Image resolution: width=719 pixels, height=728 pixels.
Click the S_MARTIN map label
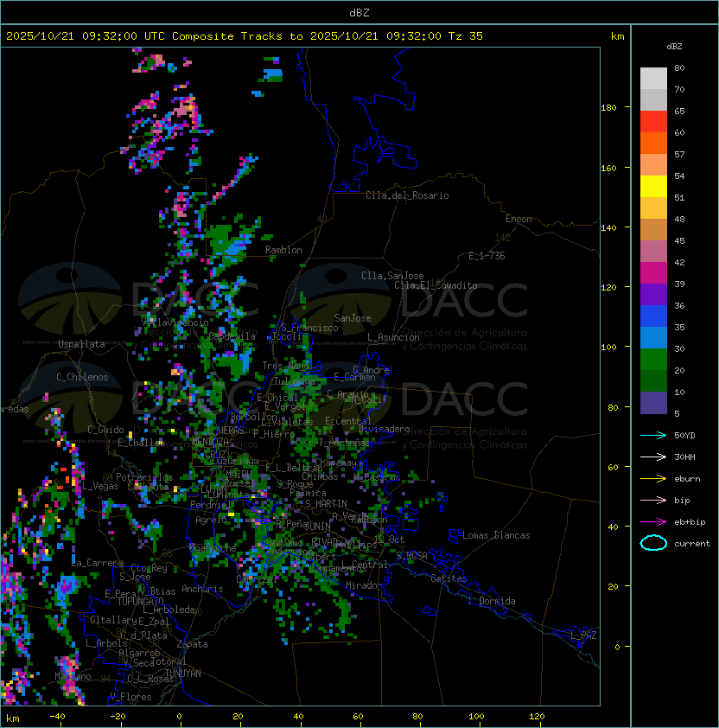(327, 504)
